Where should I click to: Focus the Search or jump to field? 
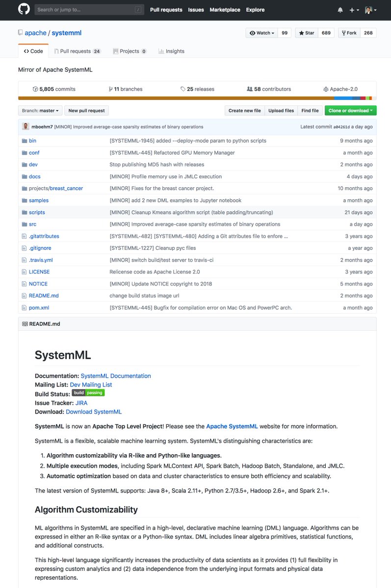click(x=89, y=9)
